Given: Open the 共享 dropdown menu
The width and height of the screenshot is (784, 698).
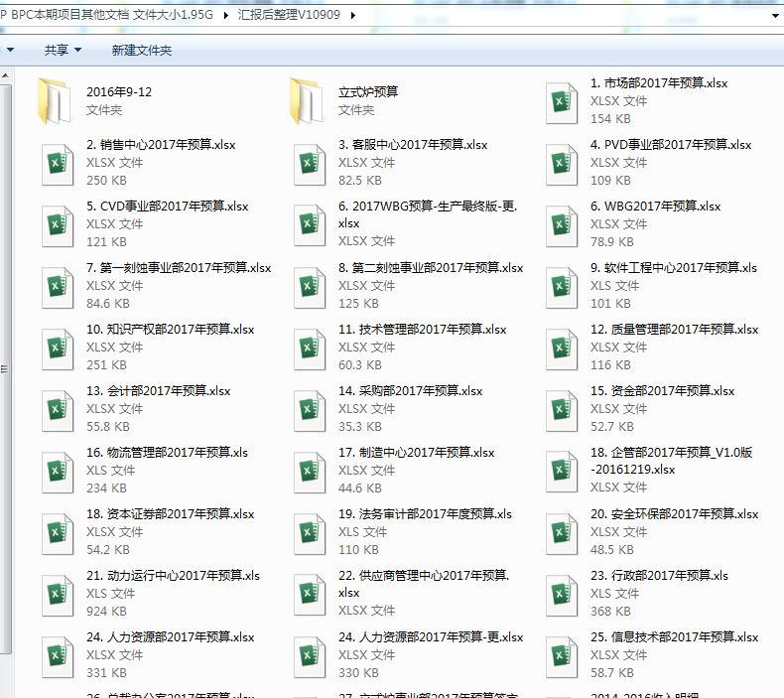Looking at the screenshot, I should 63,50.
